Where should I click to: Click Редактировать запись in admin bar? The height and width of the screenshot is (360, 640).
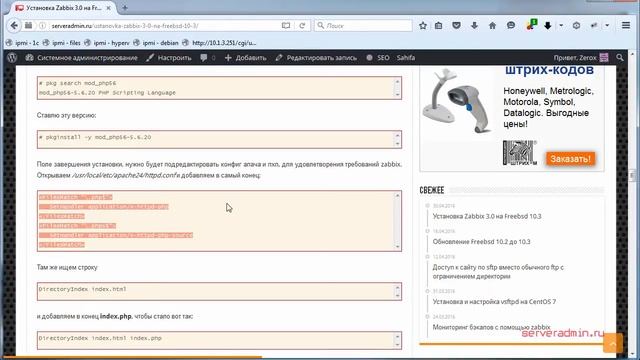[x=316, y=58]
